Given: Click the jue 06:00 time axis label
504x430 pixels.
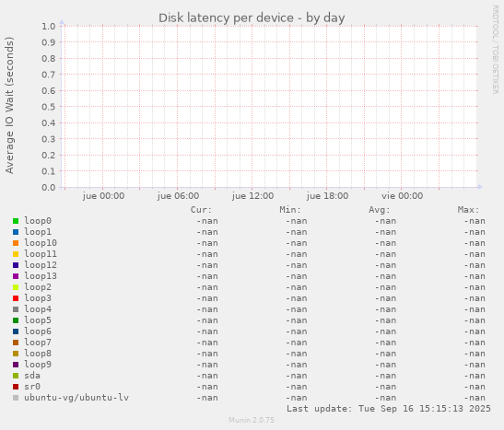Looking at the screenshot, I should (178, 196).
